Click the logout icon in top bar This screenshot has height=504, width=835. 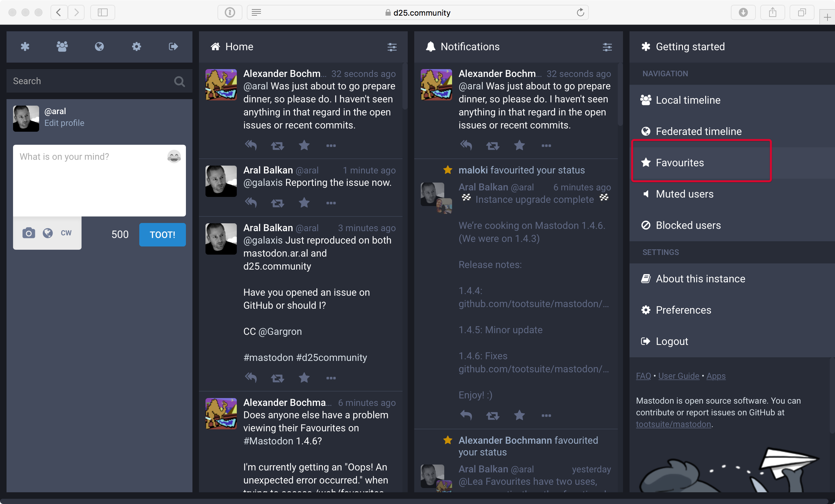coord(173,46)
